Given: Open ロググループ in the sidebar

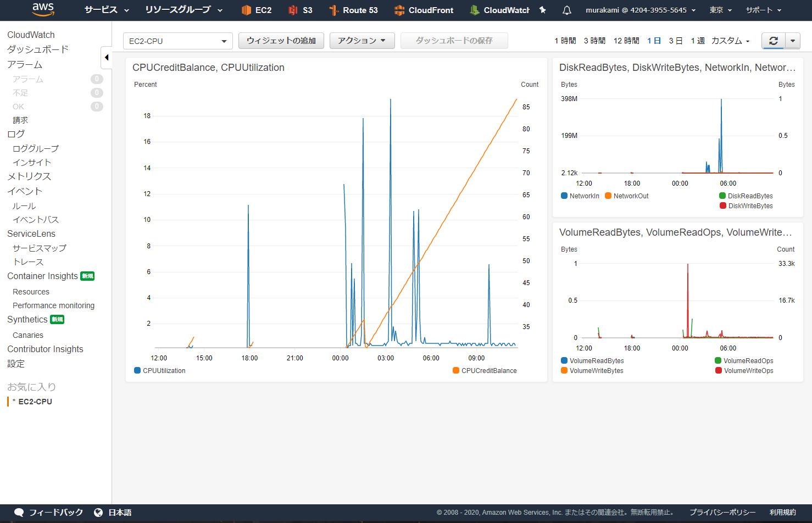Looking at the screenshot, I should coord(36,148).
